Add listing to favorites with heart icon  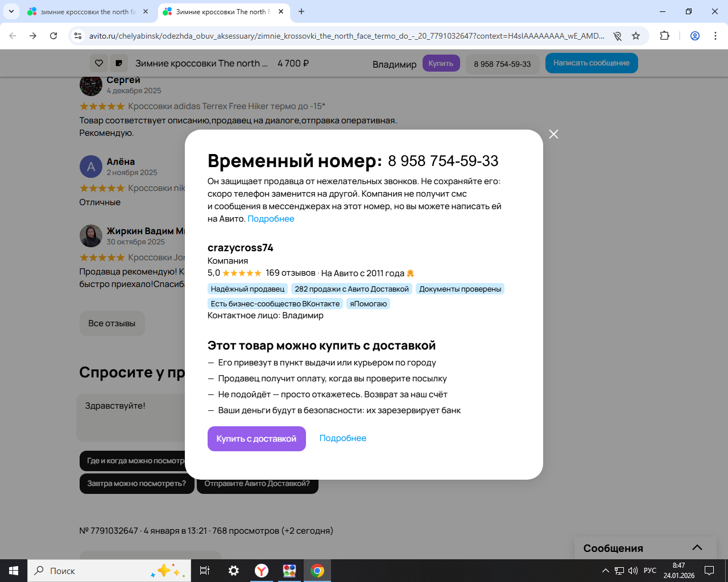(99, 63)
